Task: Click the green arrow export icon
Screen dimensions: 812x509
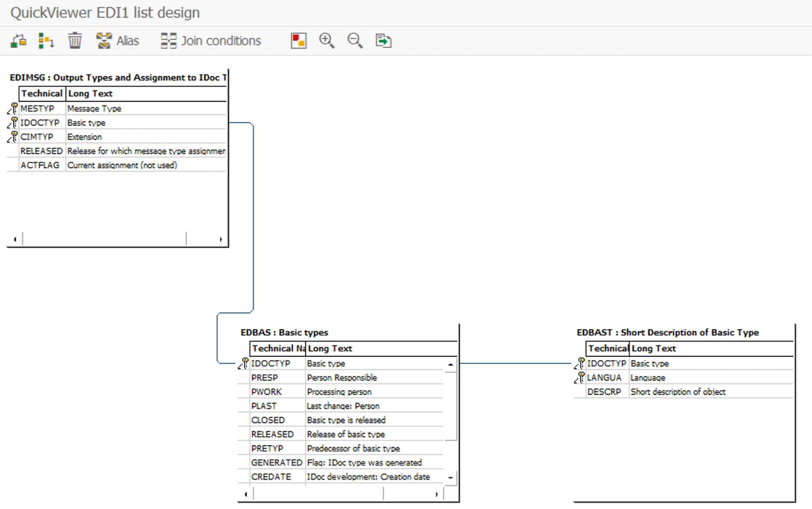Action: coord(383,41)
